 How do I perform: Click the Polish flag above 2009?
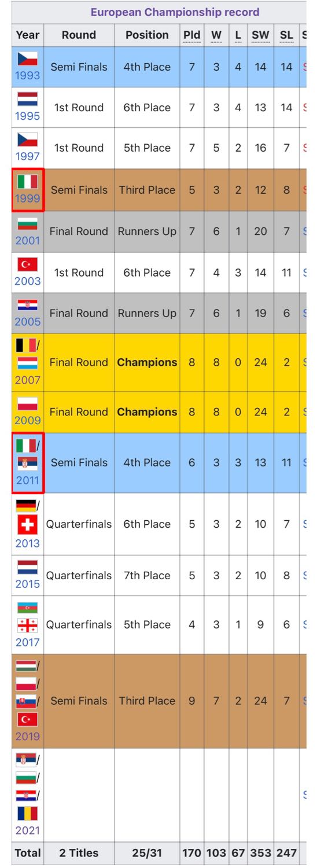(x=27, y=403)
